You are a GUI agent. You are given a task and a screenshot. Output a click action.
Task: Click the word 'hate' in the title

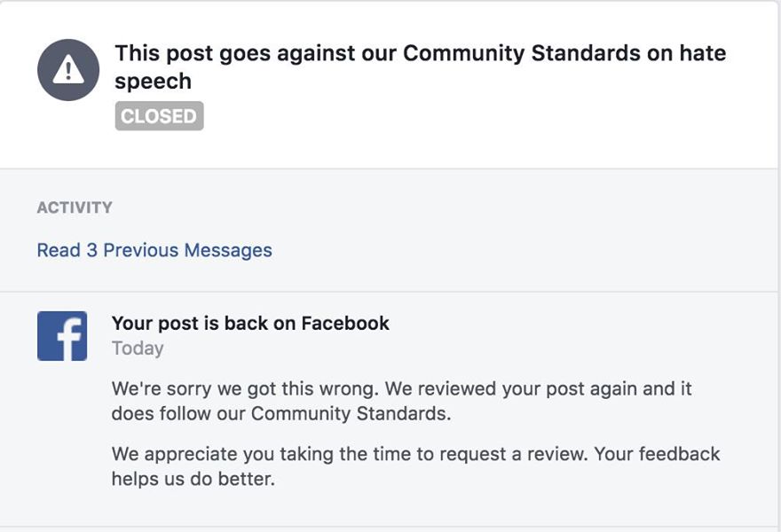[702, 53]
